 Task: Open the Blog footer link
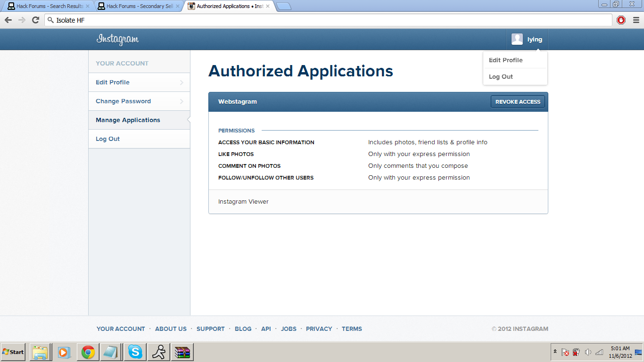(243, 329)
